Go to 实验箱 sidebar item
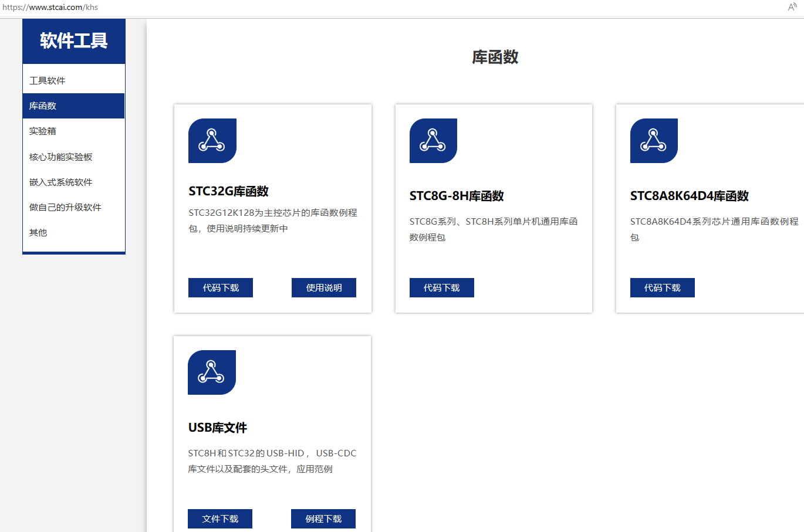 pos(74,131)
